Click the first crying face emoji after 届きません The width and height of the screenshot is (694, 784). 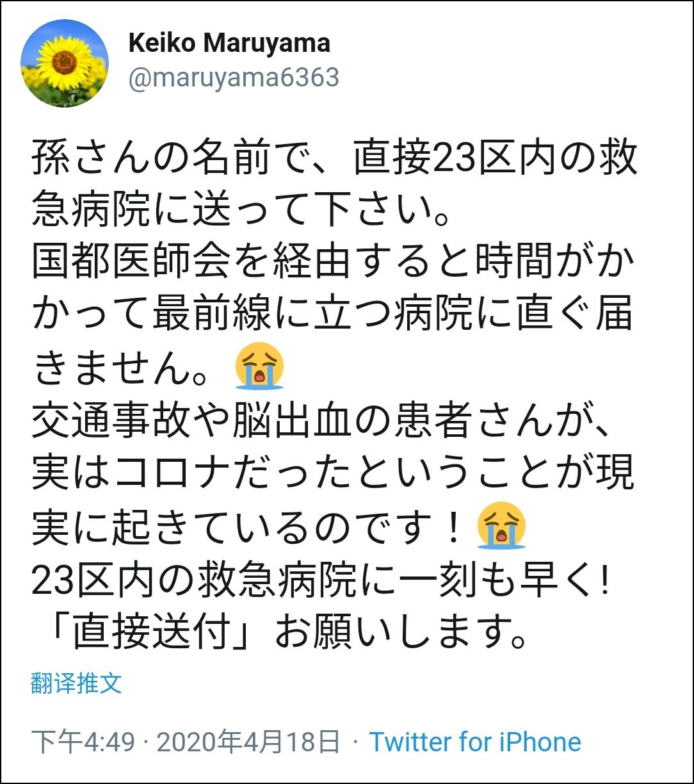[259, 366]
